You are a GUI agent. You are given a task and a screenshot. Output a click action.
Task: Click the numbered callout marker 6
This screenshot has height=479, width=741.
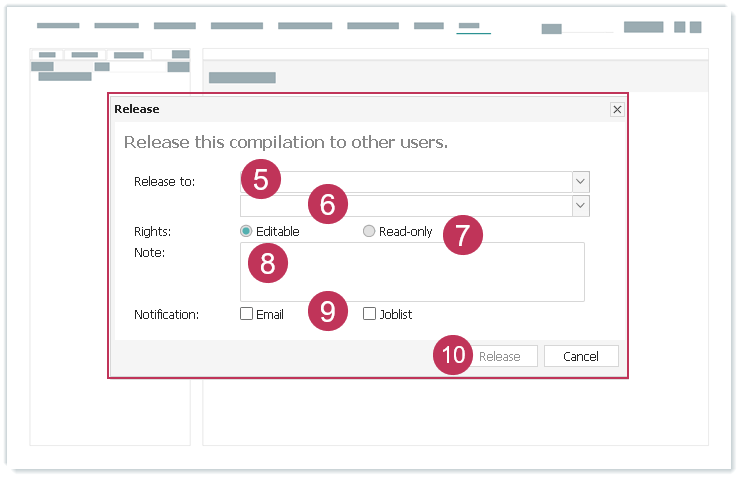[x=327, y=206]
